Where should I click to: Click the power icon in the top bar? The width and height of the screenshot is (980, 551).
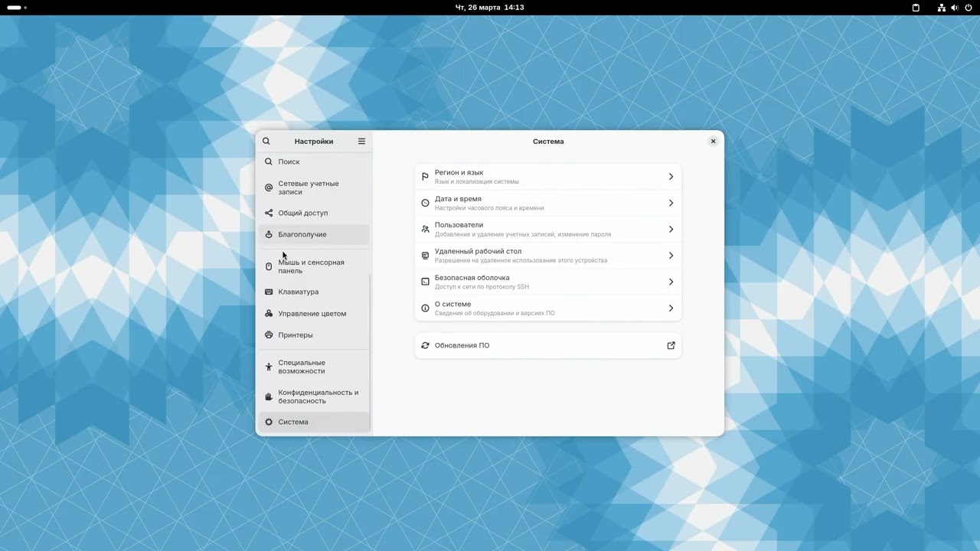pyautogui.click(x=969, y=8)
